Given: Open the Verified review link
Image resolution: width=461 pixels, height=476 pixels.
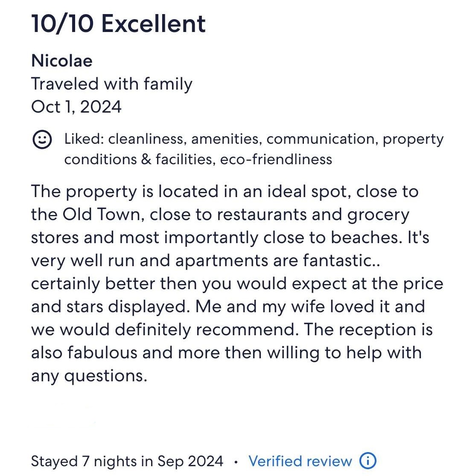Looking at the screenshot, I should [300, 461].
